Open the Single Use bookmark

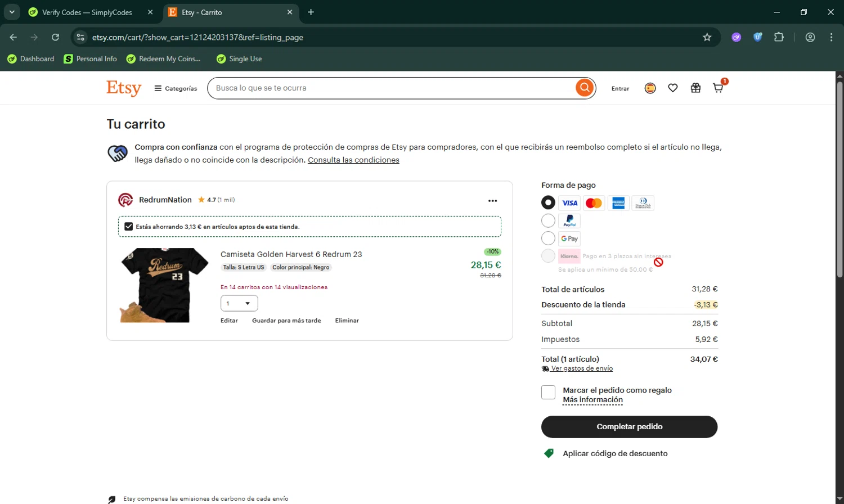pyautogui.click(x=239, y=59)
